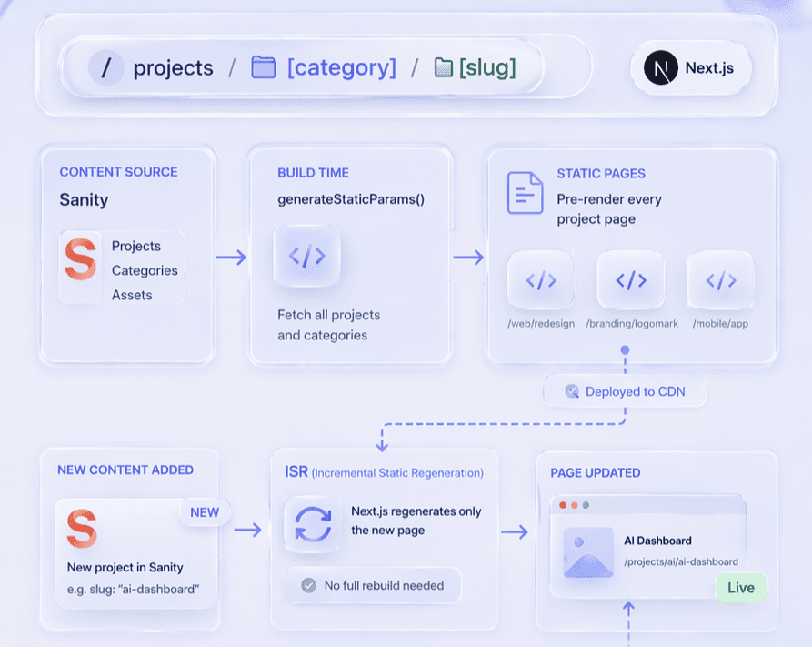
Task: Click the root slash in the route breadcrumb
Action: tap(105, 68)
